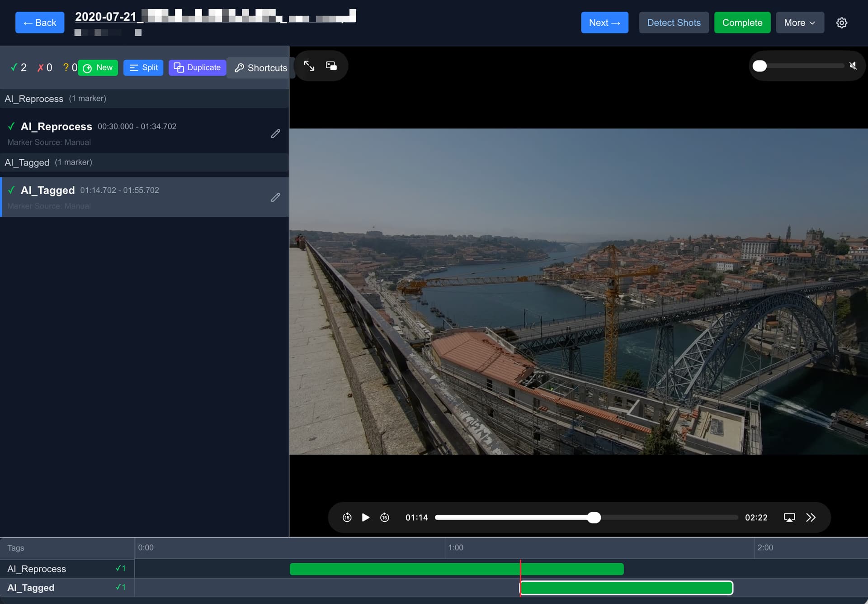Screen dimensions: 868x604
Task: Rewind the video 15 seconds
Action: pos(347,517)
